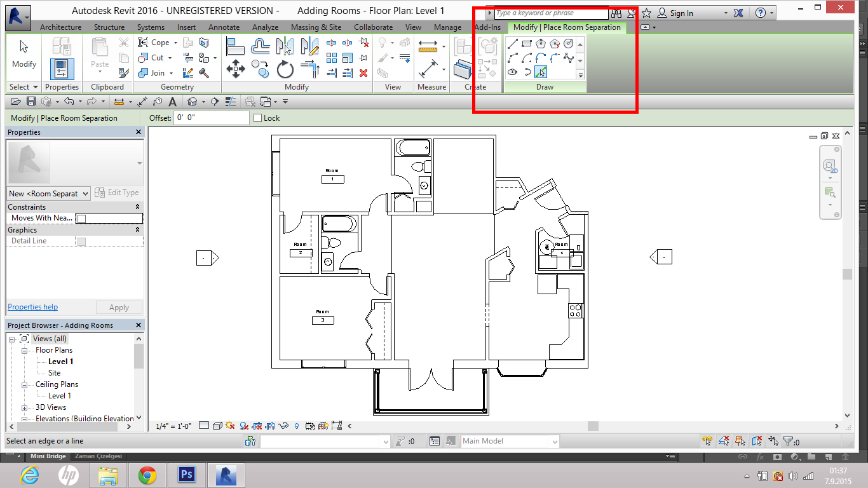868x488 pixels.
Task: Open the Join geometry dropdown arrow
Action: 171,73
